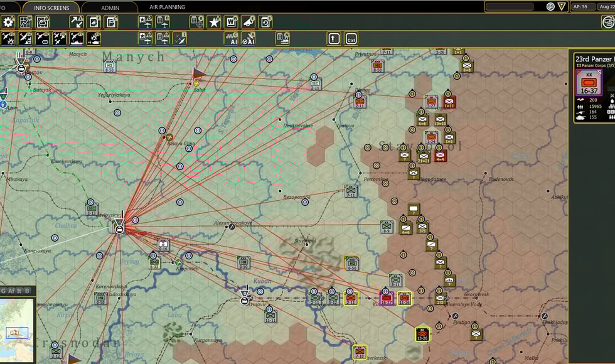Select the ground attack tank mode icon
Image resolution: width=615 pixels, height=364 pixels.
tap(94, 39)
